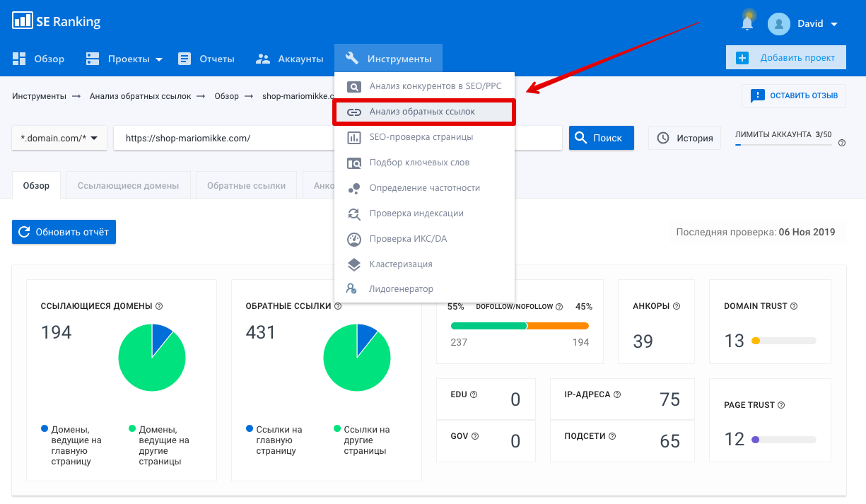Open Лидогенератор tool

click(x=424, y=289)
